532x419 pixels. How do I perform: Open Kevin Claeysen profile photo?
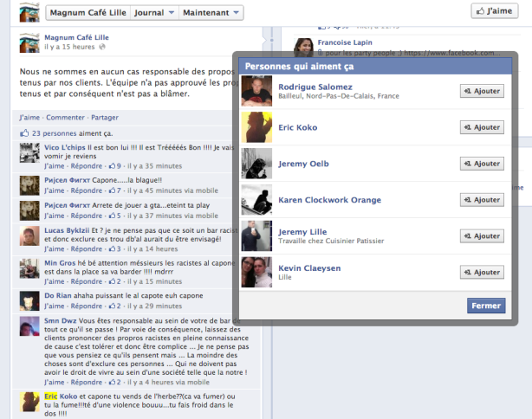pos(256,272)
